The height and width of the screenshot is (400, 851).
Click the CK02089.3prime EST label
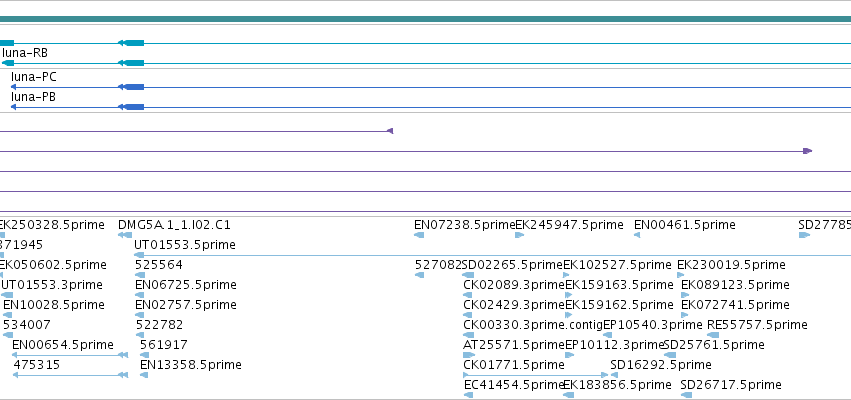[514, 285]
